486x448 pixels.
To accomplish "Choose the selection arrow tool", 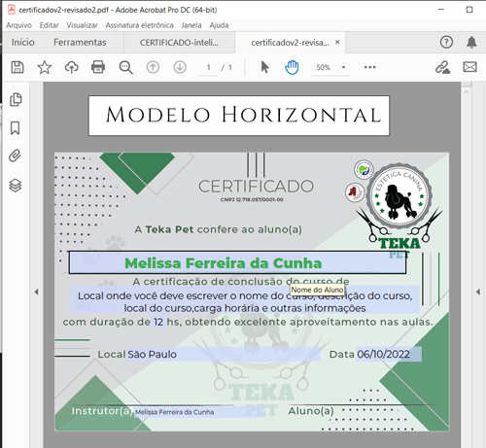I will [x=264, y=67].
